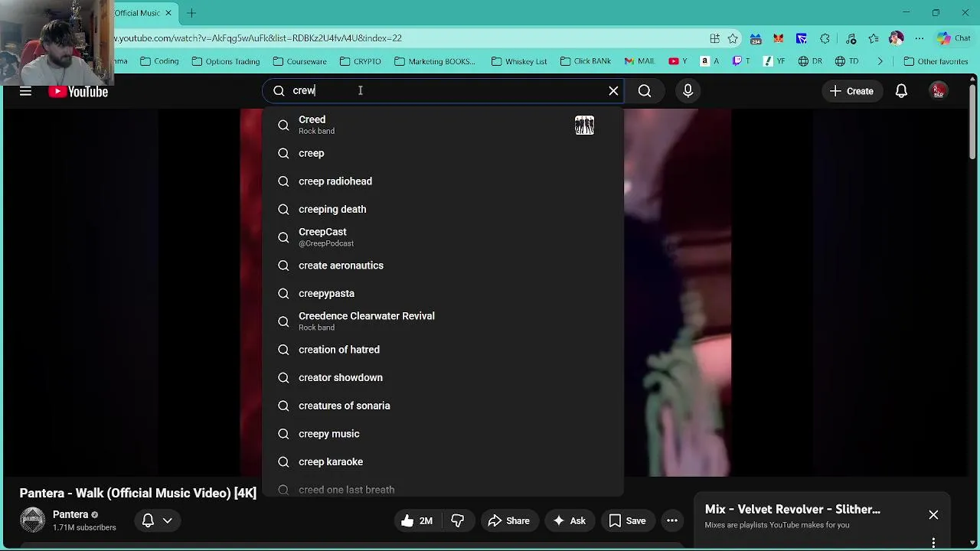This screenshot has height=551, width=980.
Task: Open the YouTube account avatar menu
Action: 938,91
